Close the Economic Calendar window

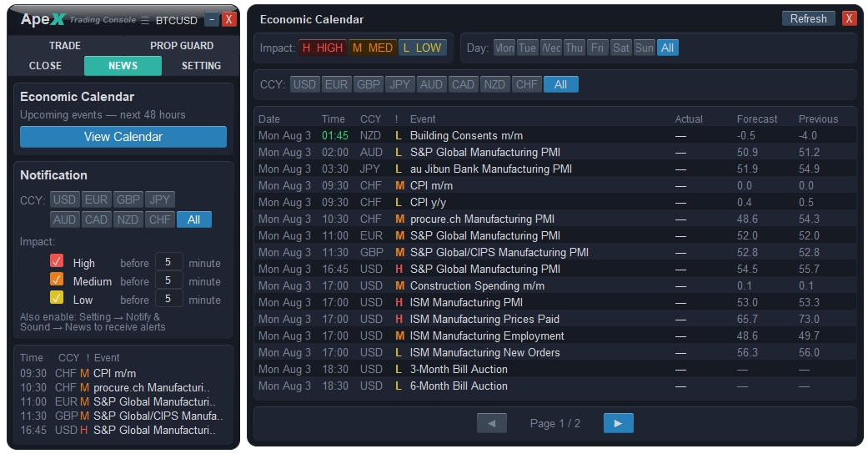click(x=849, y=19)
